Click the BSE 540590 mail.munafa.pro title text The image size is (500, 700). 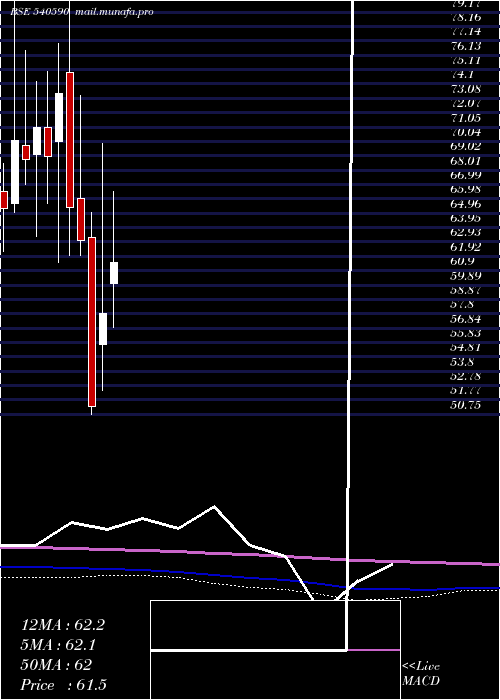[82, 12]
